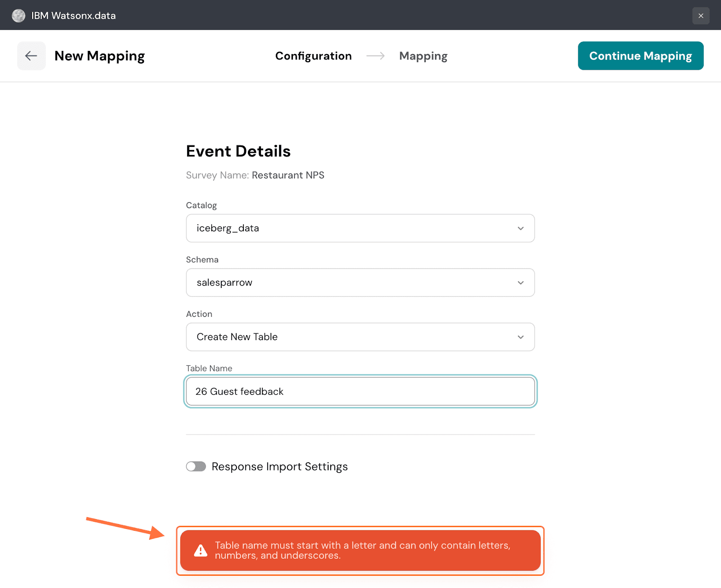Click the arrow between Configuration and Mapping
The height and width of the screenshot is (588, 721).
pos(375,56)
